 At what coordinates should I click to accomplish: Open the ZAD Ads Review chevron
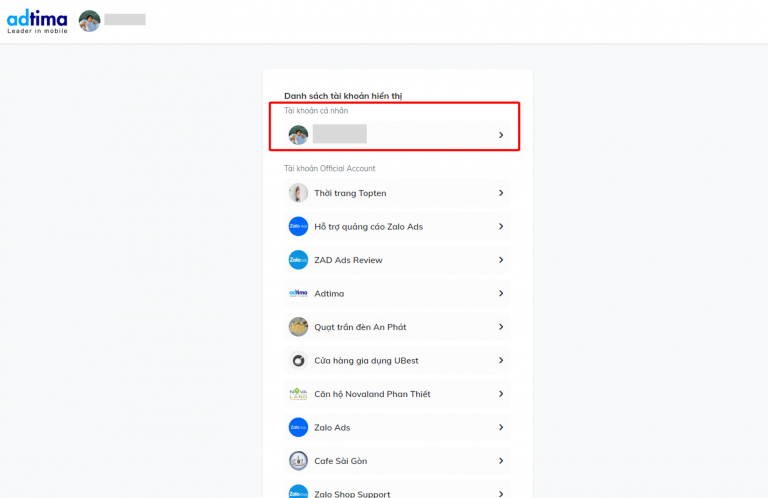point(501,260)
